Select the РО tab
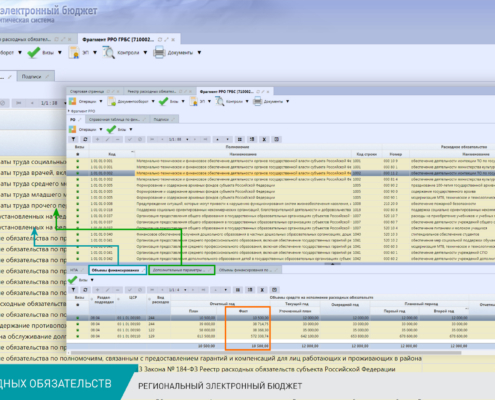Viewport: 495px width, 400px height. tap(73, 119)
